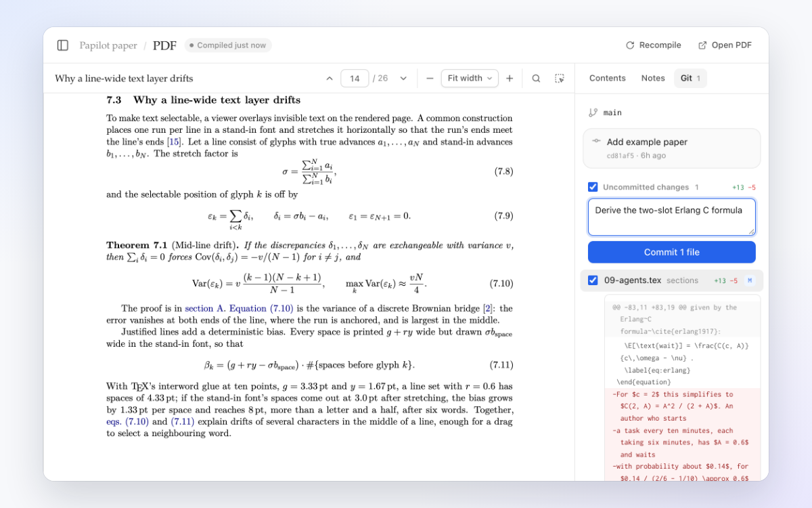812x508 pixels.
Task: Click the commit icon beside Add example paper
Action: click(x=596, y=142)
